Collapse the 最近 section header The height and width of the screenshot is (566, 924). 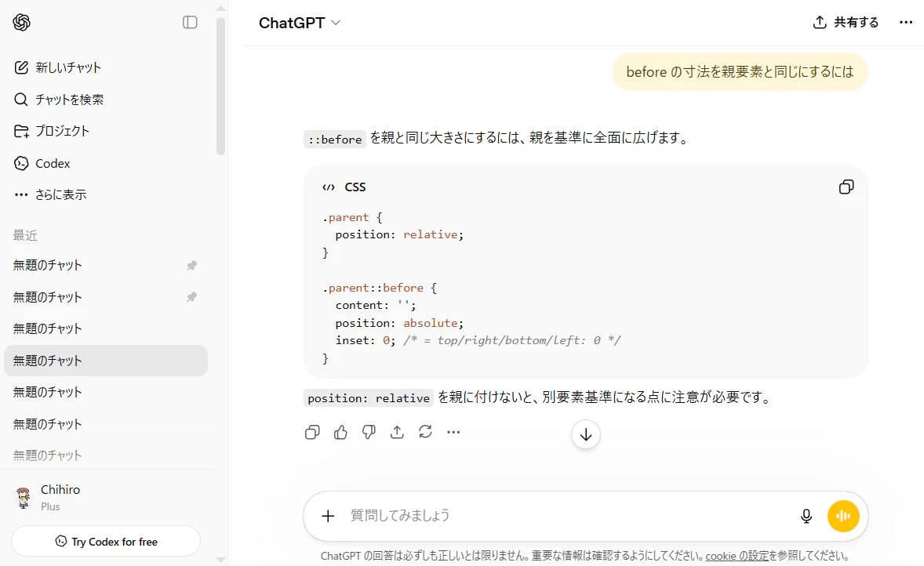pyautogui.click(x=25, y=236)
